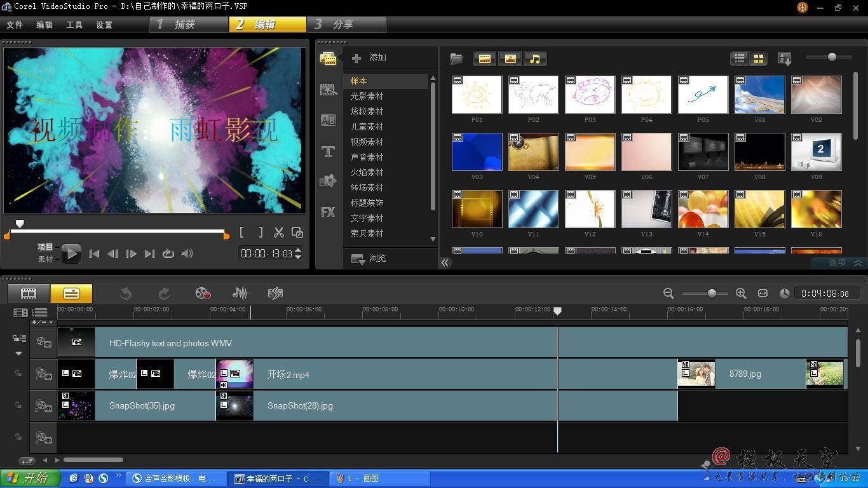
Task: Open the FX library panel
Action: tap(328, 212)
